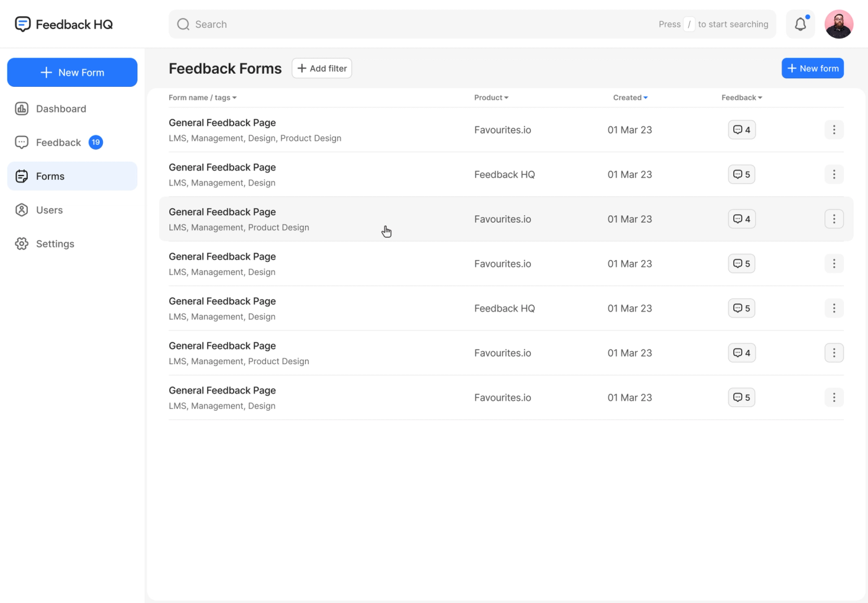Click Feedback HQ product in second row
The width and height of the screenshot is (868, 603).
point(505,174)
